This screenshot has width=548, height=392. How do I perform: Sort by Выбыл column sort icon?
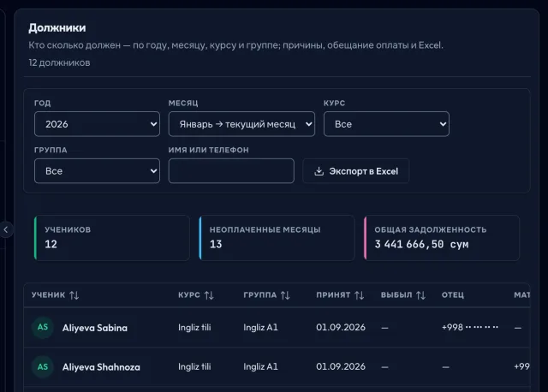click(x=420, y=295)
